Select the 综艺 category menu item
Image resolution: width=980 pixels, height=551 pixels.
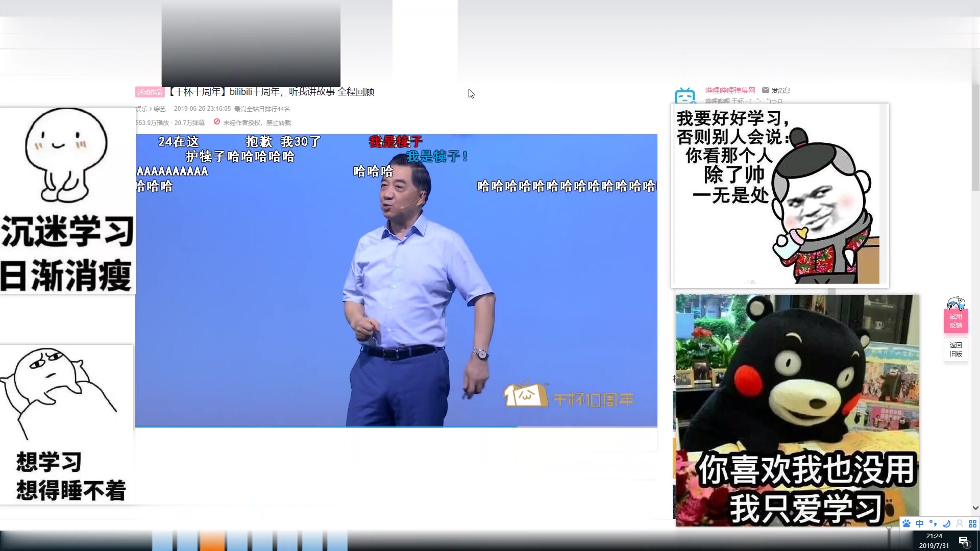[160, 109]
